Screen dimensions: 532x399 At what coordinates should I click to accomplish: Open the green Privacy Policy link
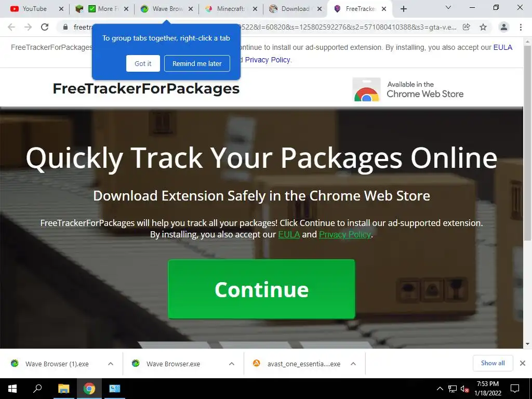(x=345, y=234)
